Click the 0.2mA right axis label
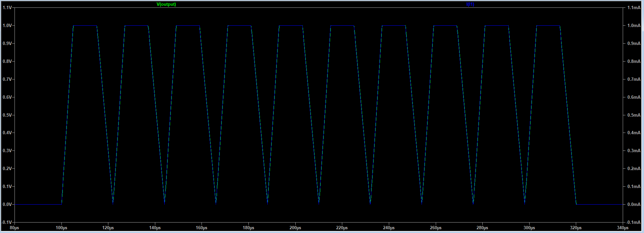This screenshot has height=233, width=644. click(x=634, y=169)
